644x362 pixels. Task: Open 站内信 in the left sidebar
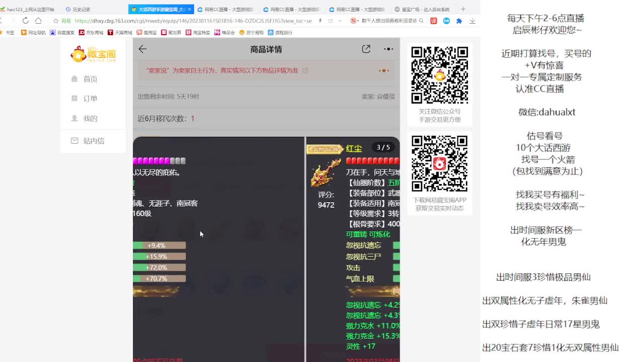88,141
